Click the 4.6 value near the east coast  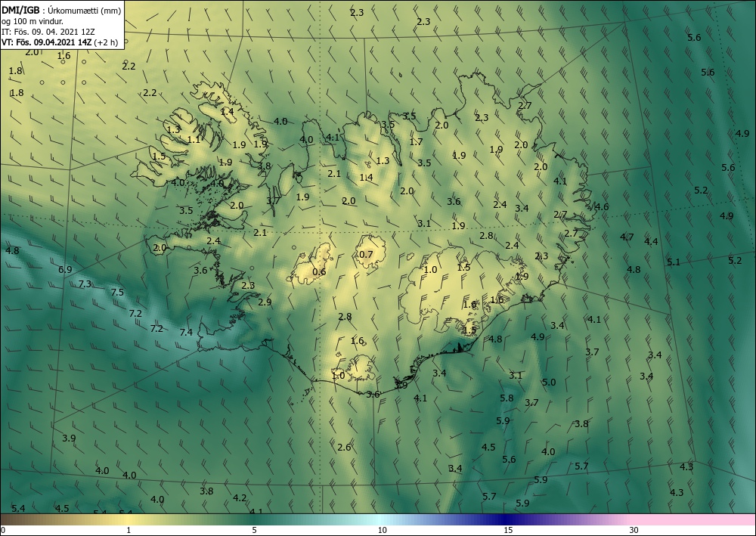click(602, 207)
